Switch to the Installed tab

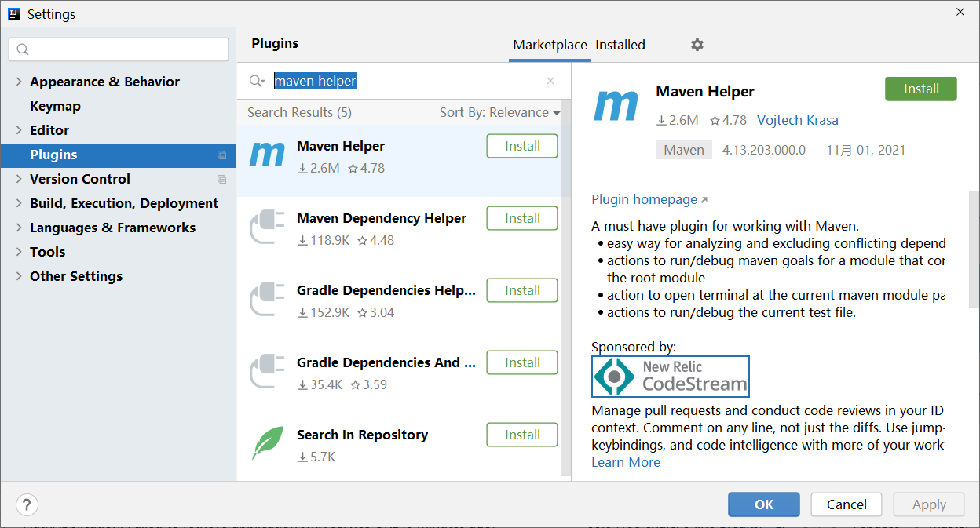[620, 45]
